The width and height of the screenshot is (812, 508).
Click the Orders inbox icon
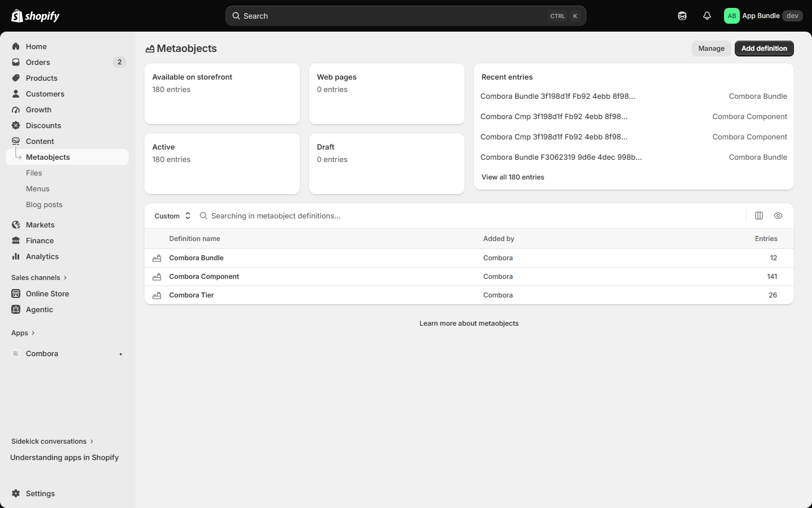point(16,62)
